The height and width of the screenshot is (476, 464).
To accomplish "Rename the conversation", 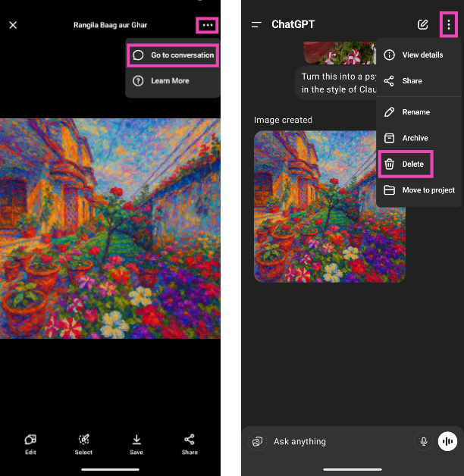I will click(419, 112).
